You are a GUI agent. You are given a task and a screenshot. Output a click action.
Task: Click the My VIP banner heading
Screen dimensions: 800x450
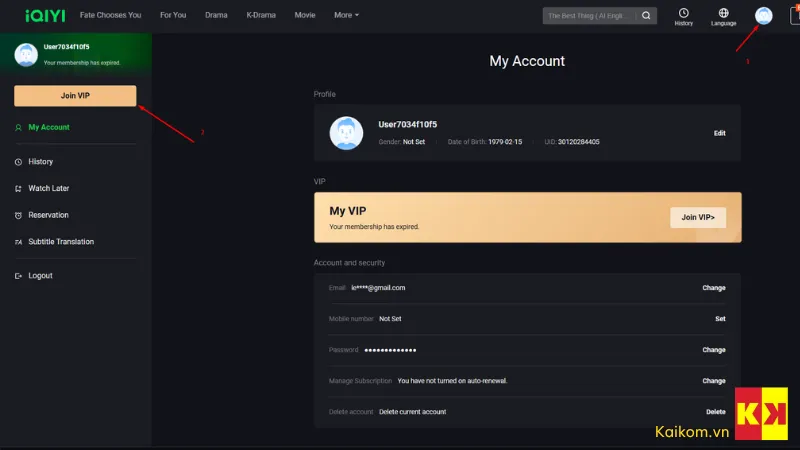click(348, 211)
